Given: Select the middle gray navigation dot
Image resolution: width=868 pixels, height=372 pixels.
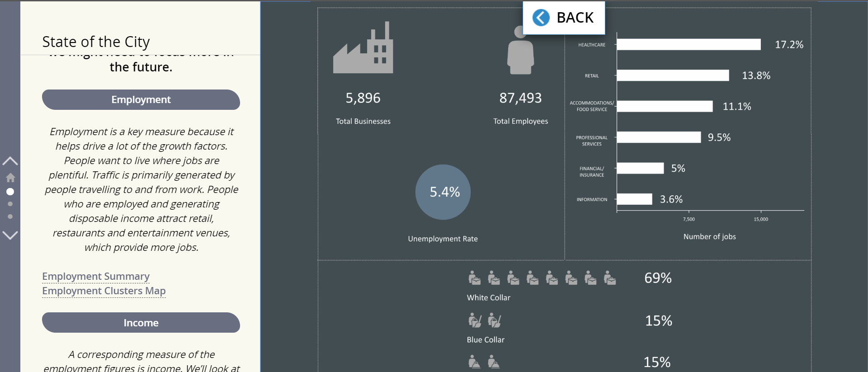Looking at the screenshot, I should coord(10,204).
